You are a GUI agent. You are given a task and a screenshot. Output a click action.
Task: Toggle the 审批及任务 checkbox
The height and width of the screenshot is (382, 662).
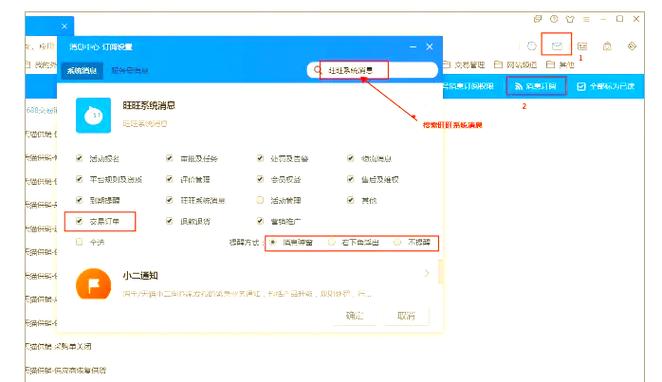point(169,158)
